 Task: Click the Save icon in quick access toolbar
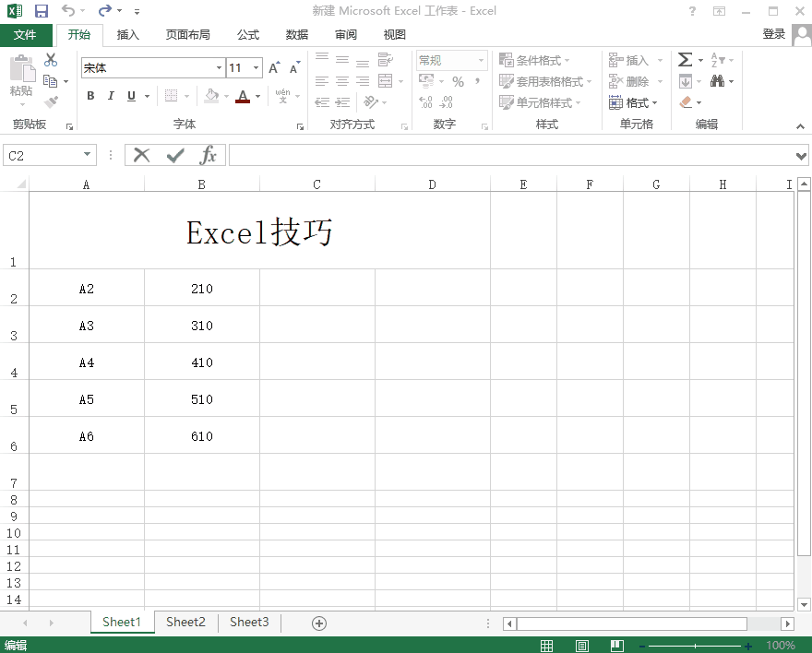point(41,11)
